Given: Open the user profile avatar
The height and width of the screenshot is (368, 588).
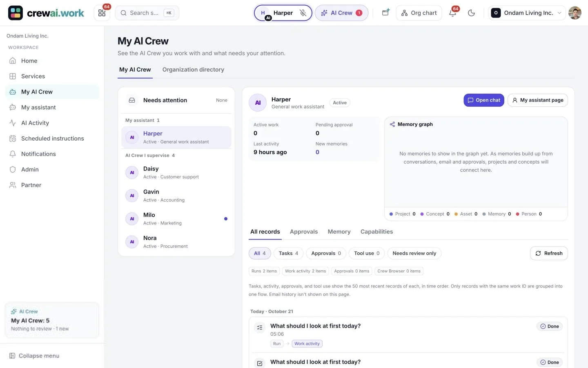Looking at the screenshot, I should click(575, 13).
